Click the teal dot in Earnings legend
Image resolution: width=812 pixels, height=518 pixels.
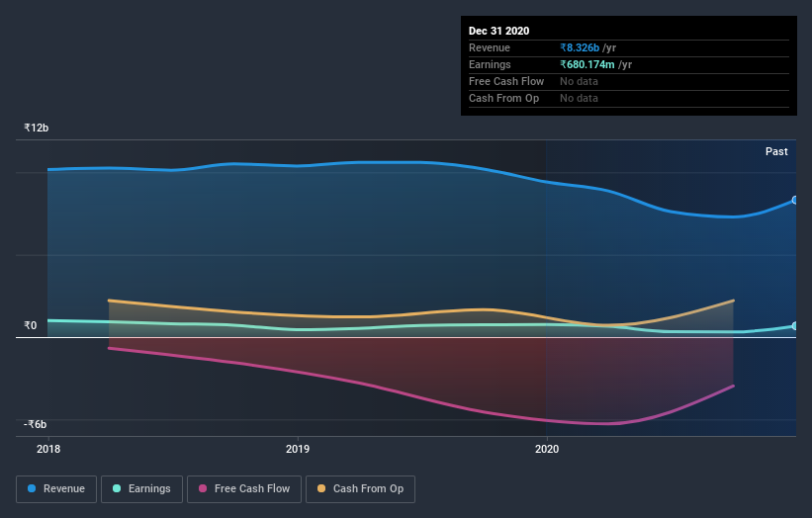tap(117, 488)
